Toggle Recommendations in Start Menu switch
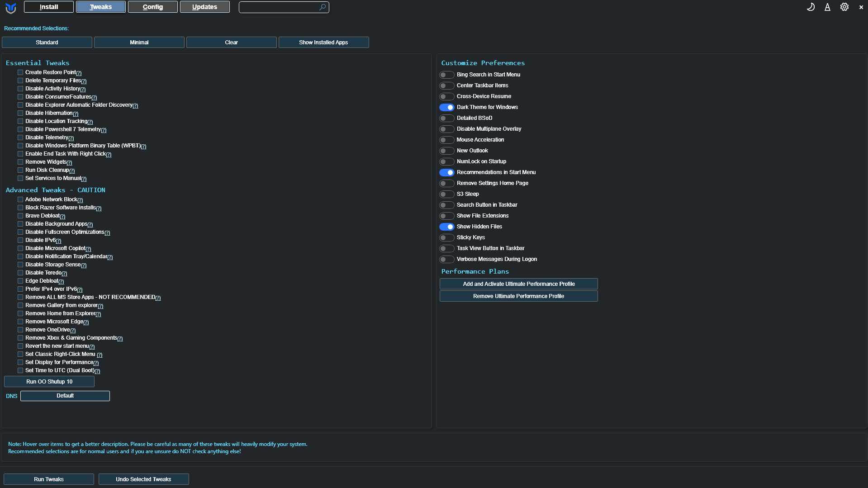The width and height of the screenshot is (868, 488). pyautogui.click(x=447, y=172)
